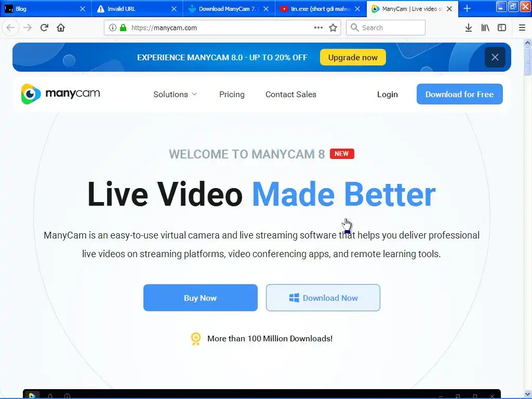
Task: Switch to the Download ManyCam 7 tab
Action: [229, 9]
